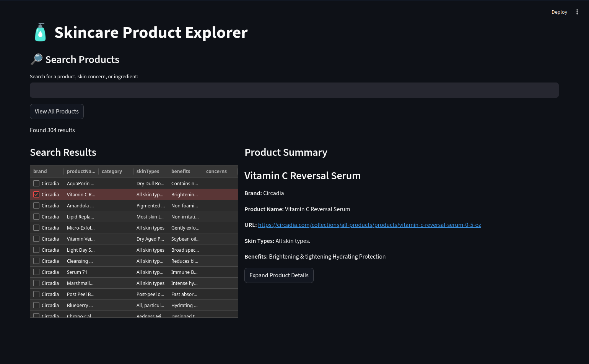
Task: Check the Marshmall... row checkbox
Action: tap(36, 283)
